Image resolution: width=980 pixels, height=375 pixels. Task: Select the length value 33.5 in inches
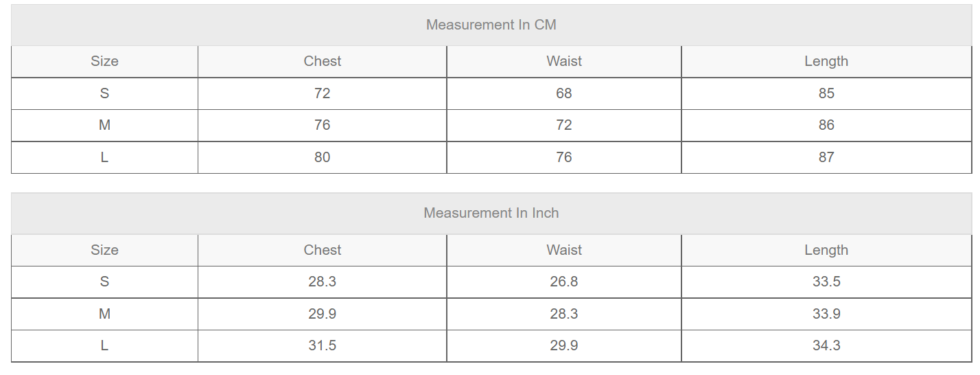[826, 282]
